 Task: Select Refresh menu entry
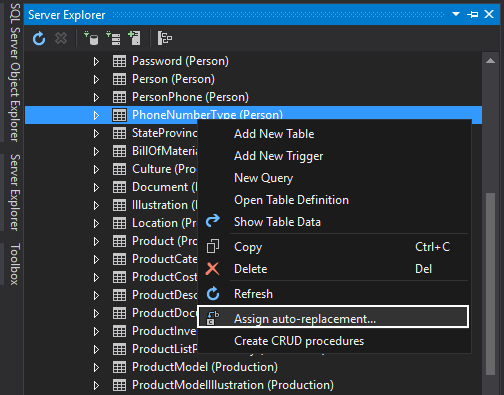(x=334, y=294)
